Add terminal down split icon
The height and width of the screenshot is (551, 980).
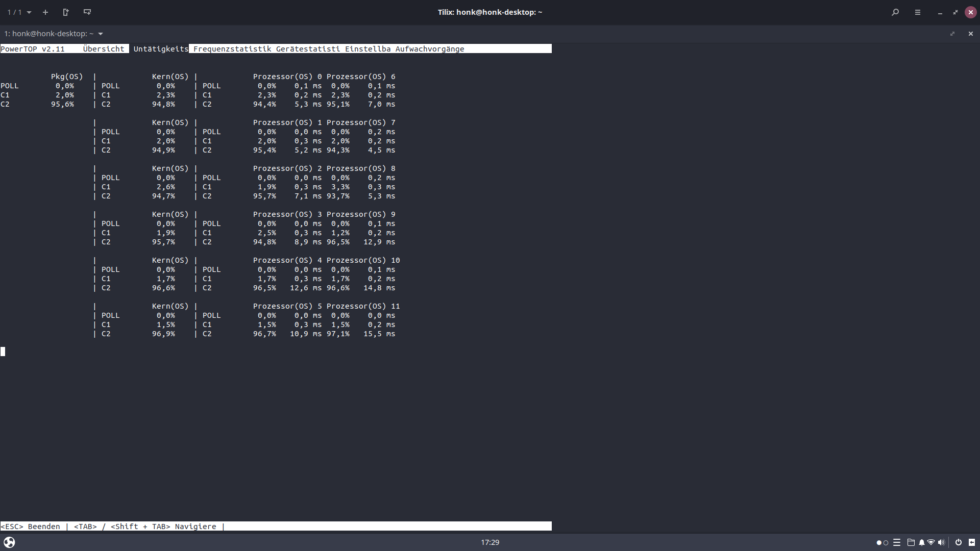pos(87,12)
